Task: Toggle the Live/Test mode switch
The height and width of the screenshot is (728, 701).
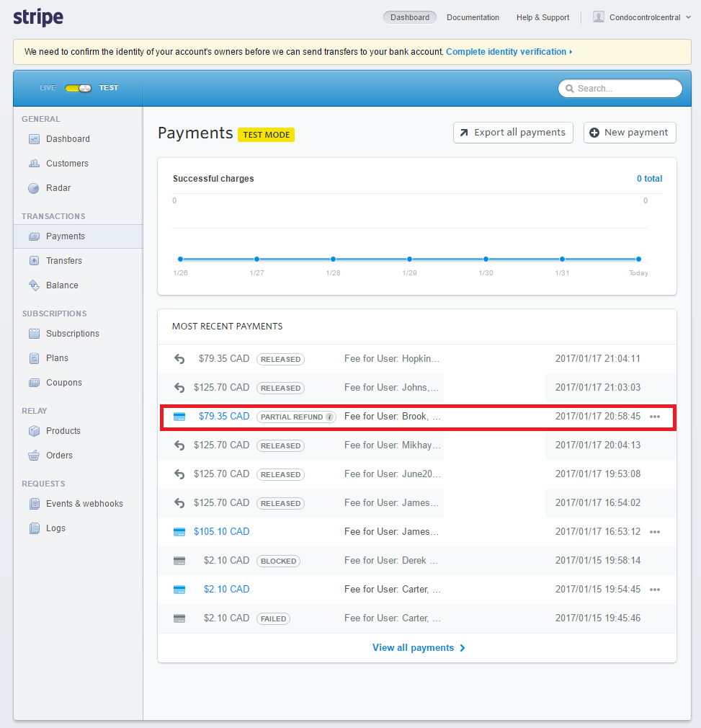Action: coord(78,88)
